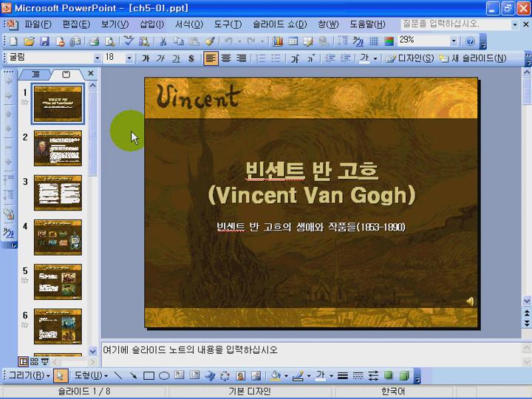Viewport: 532px width, 399px height.
Task: Insert clip art from the drawing toolbar
Action: 241,375
